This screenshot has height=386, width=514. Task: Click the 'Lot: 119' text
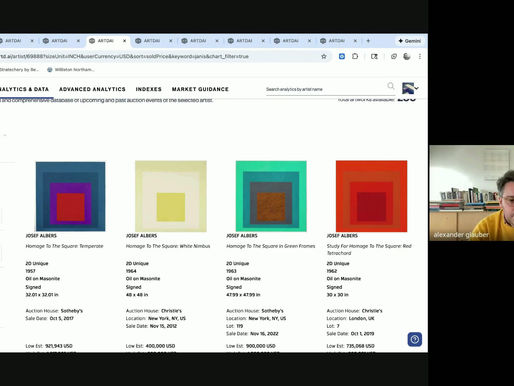click(x=235, y=326)
